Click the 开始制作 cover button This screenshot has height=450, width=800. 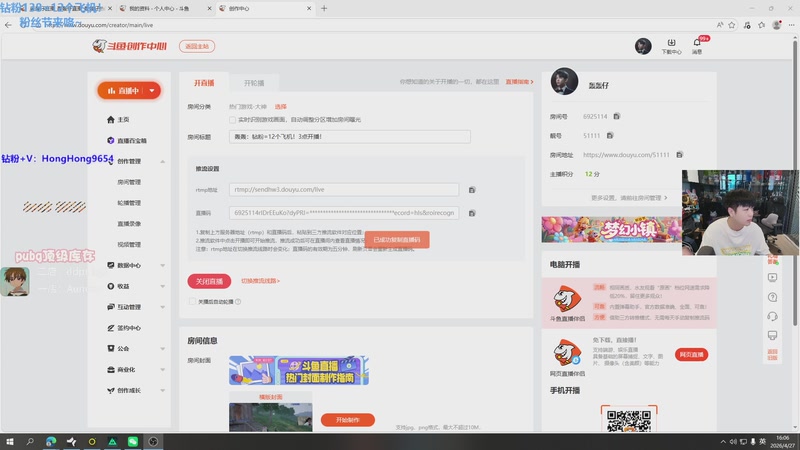coord(347,420)
